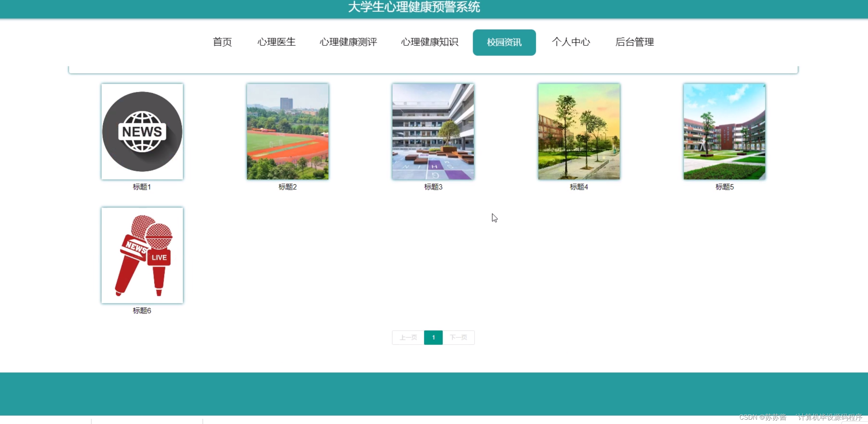Viewport: 868px width, 424px height.
Task: Select the active 校园资讯 tab
Action: (x=504, y=42)
